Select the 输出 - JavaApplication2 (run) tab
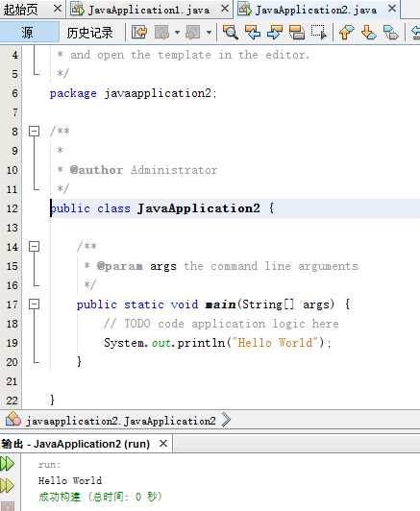 pos(76,444)
